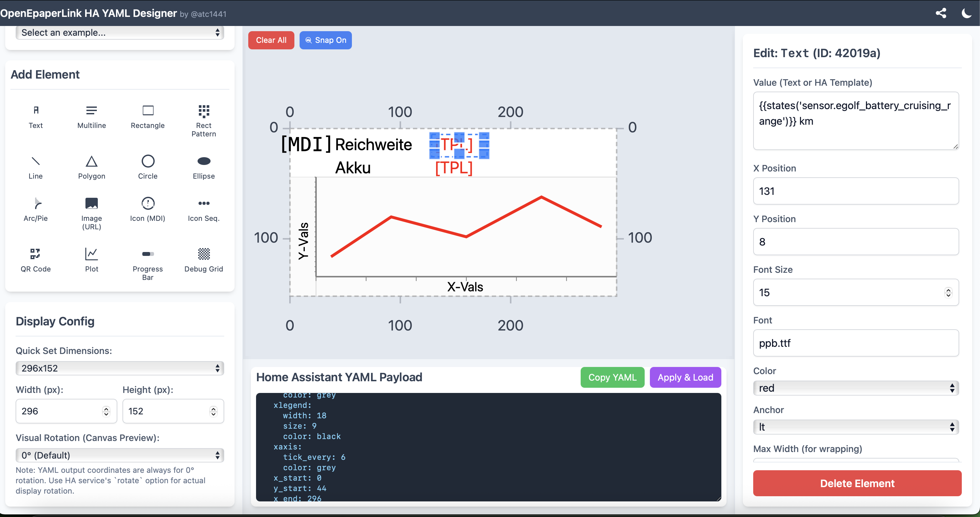Toggle dark mode moon icon
This screenshot has height=517, width=980.
(966, 13)
